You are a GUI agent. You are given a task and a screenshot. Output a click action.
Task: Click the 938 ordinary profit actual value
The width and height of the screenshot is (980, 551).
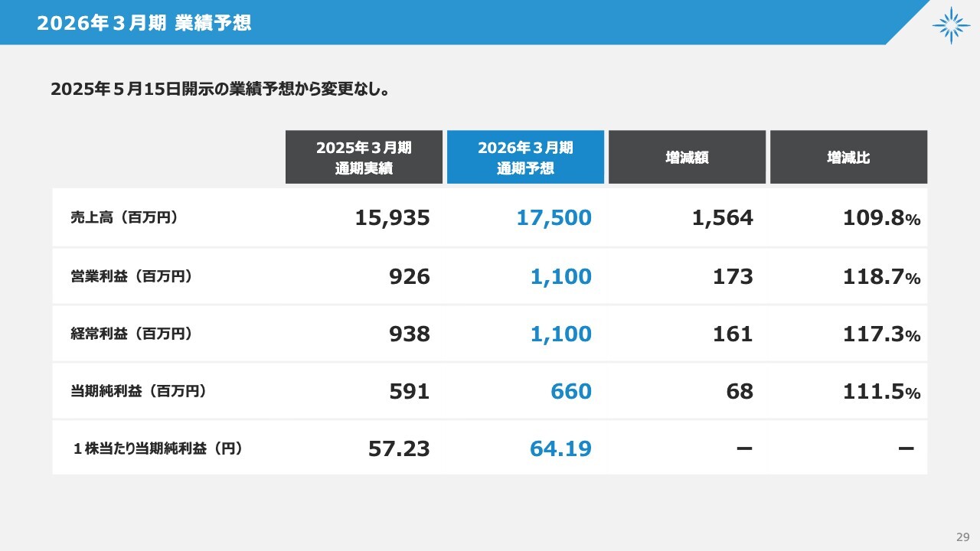[410, 334]
